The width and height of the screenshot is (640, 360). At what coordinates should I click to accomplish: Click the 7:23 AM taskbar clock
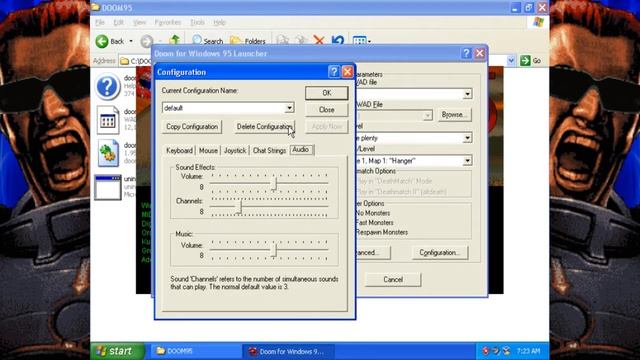tap(529, 351)
